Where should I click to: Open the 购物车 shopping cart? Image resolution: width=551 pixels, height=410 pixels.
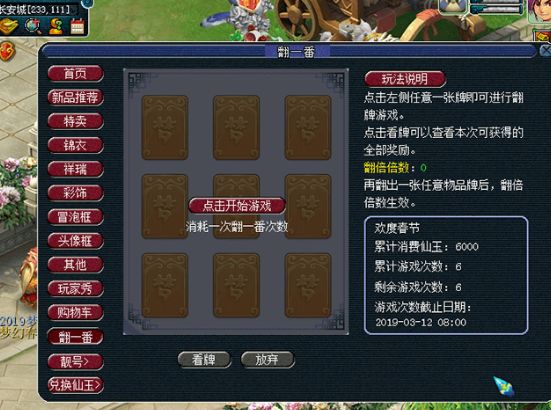[76, 312]
